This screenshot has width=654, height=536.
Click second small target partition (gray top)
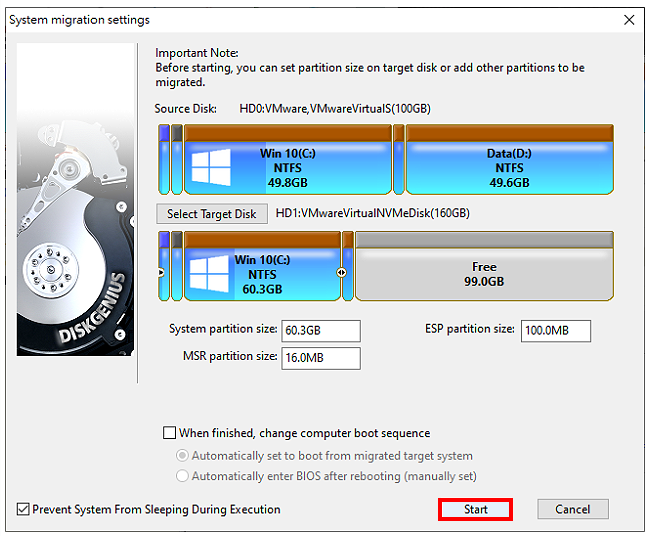[x=177, y=266]
